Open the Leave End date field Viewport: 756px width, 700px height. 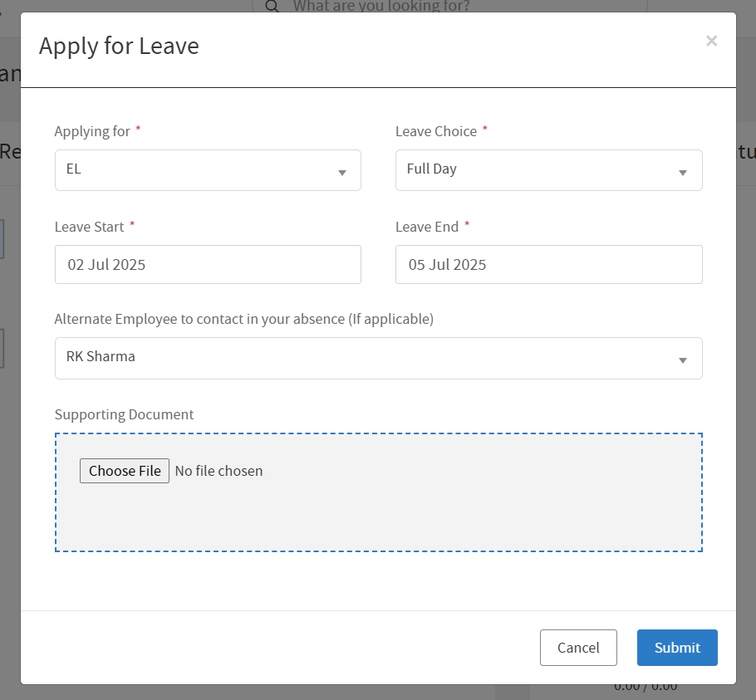click(548, 265)
